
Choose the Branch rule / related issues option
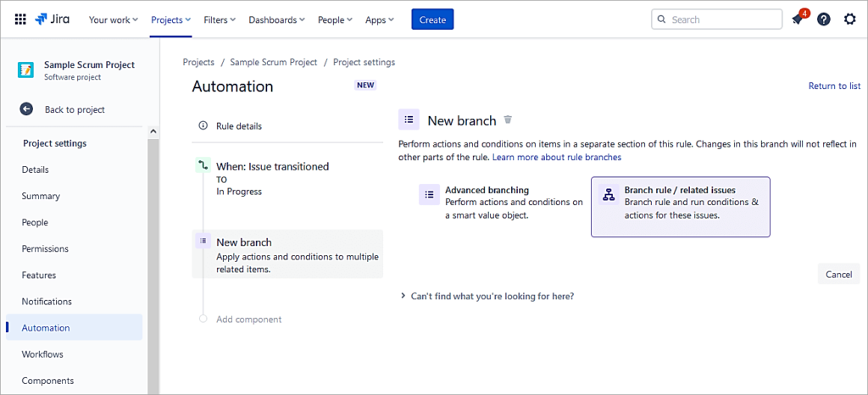click(680, 207)
